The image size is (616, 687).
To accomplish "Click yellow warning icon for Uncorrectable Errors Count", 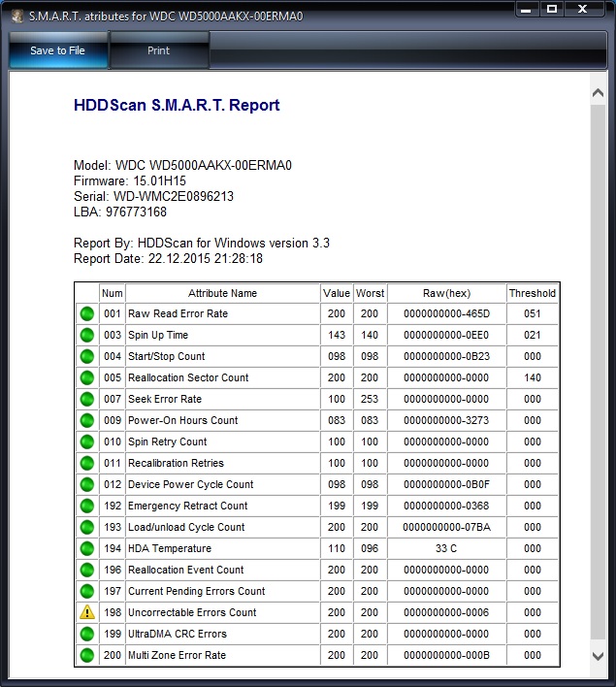I will (87, 612).
